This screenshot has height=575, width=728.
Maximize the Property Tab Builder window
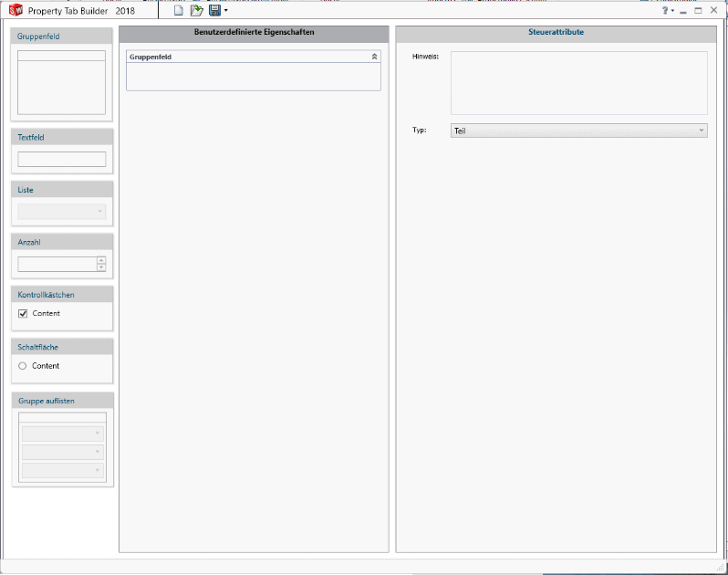[698, 11]
